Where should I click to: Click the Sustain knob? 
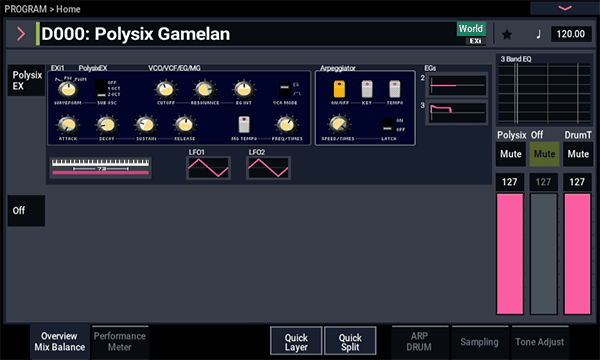click(146, 125)
